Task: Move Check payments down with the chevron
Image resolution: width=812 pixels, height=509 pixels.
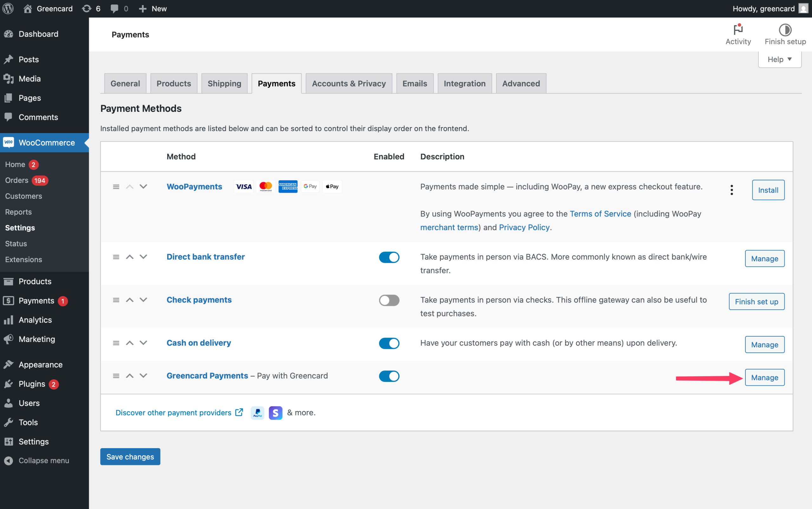Action: click(144, 300)
